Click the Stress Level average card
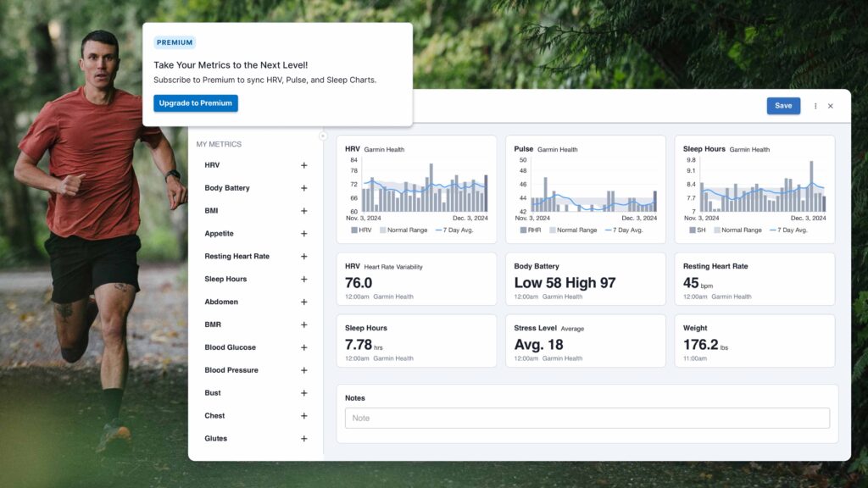This screenshot has height=488, width=868. (585, 341)
